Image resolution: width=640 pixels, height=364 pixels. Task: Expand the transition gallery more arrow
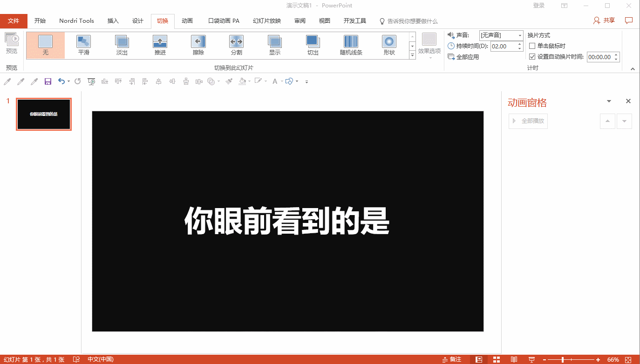coord(412,55)
